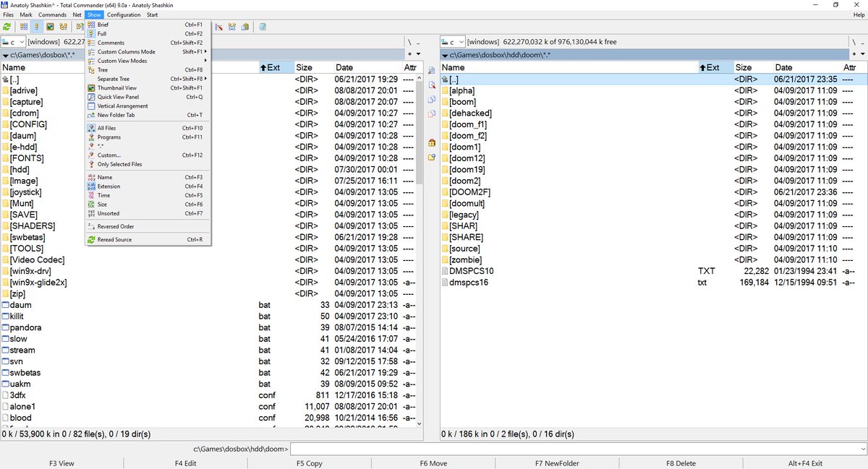
Task: Sort by Size from the Show menu
Action: click(x=148, y=205)
